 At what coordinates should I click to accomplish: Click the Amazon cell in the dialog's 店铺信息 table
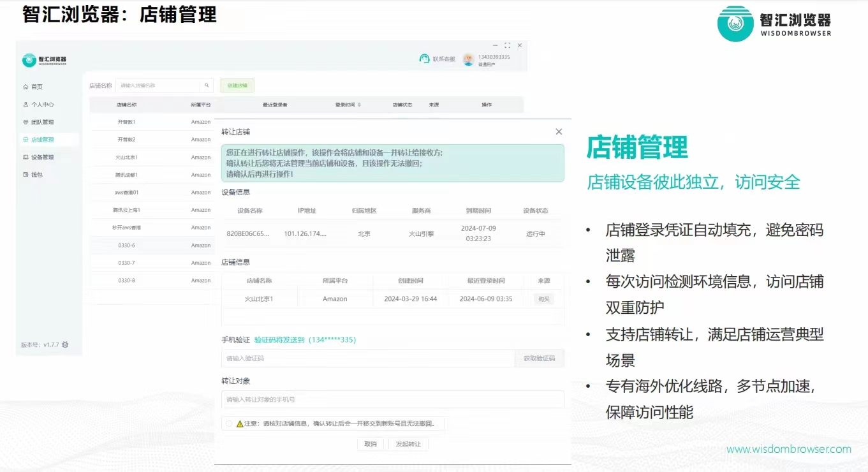coord(335,299)
